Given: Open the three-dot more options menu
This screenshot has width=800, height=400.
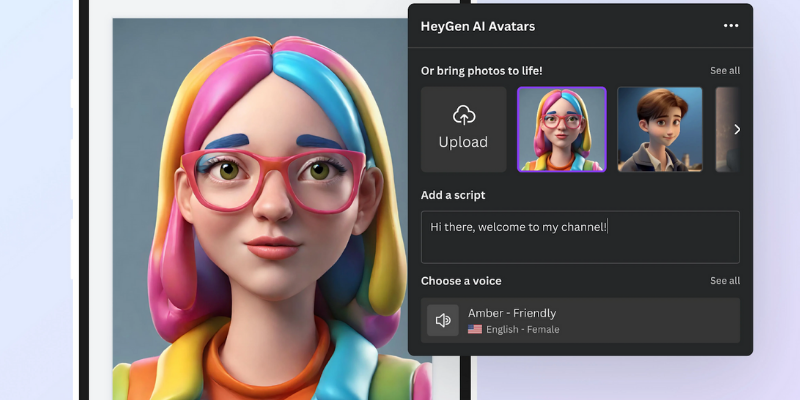Looking at the screenshot, I should tap(731, 26).
